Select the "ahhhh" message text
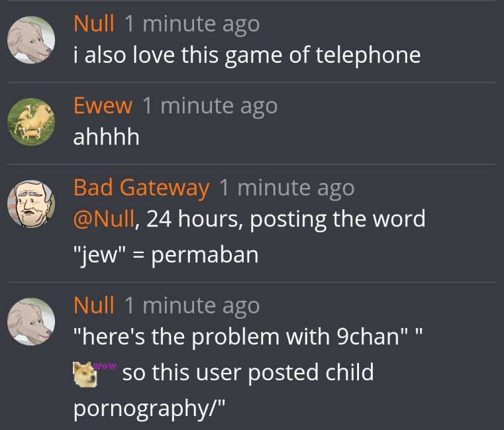504x430 pixels. pyautogui.click(x=107, y=137)
